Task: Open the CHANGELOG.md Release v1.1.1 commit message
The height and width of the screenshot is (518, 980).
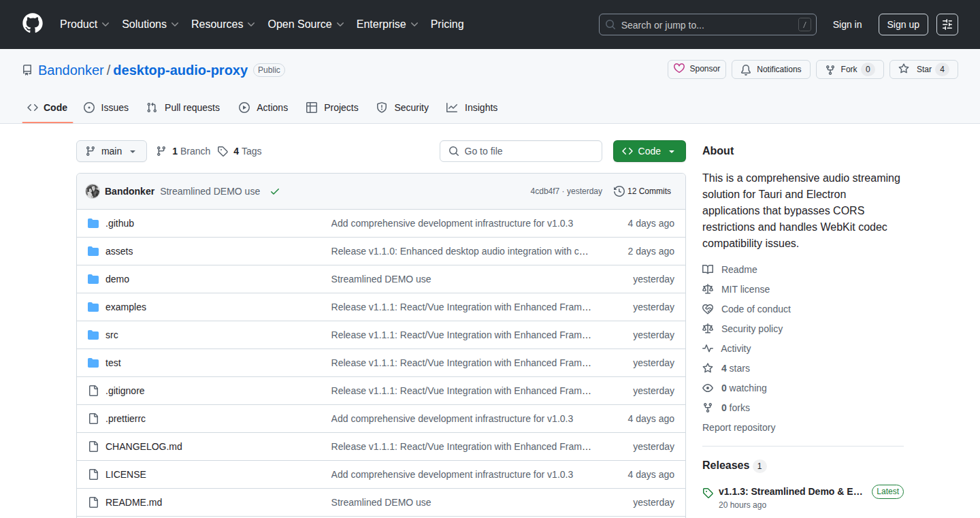Action: click(x=461, y=447)
